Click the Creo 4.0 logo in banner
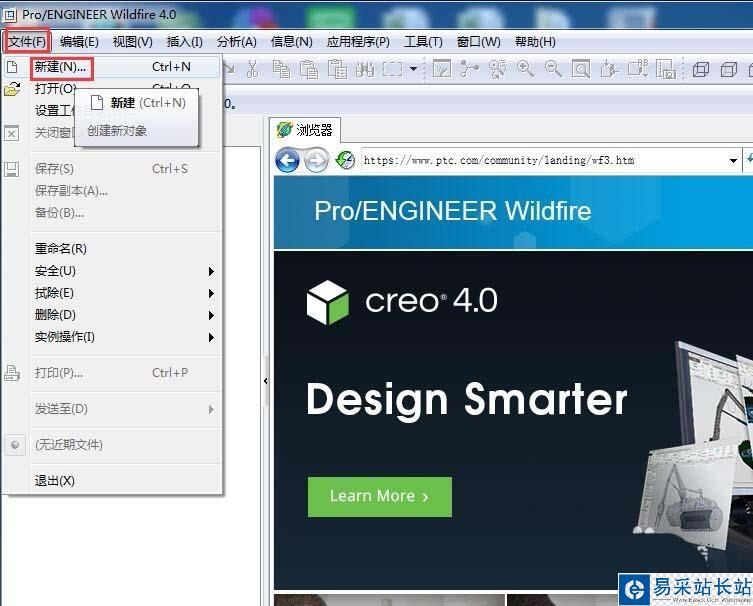753x606 pixels. 401,302
